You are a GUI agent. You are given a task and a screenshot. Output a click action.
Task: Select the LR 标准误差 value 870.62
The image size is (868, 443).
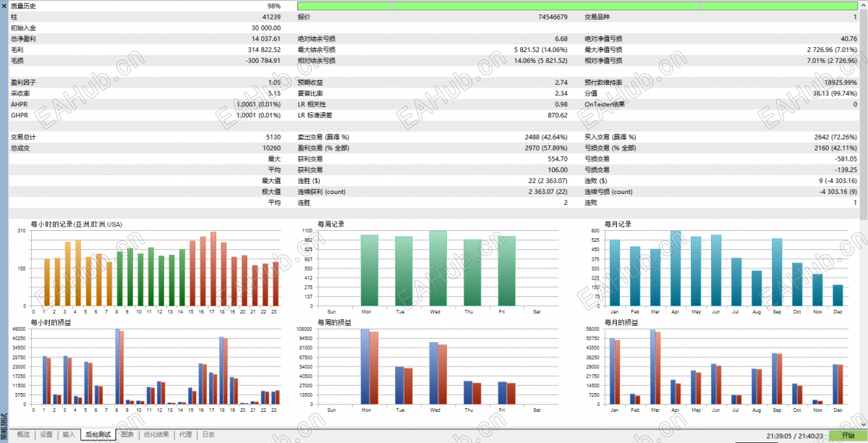pyautogui.click(x=558, y=115)
